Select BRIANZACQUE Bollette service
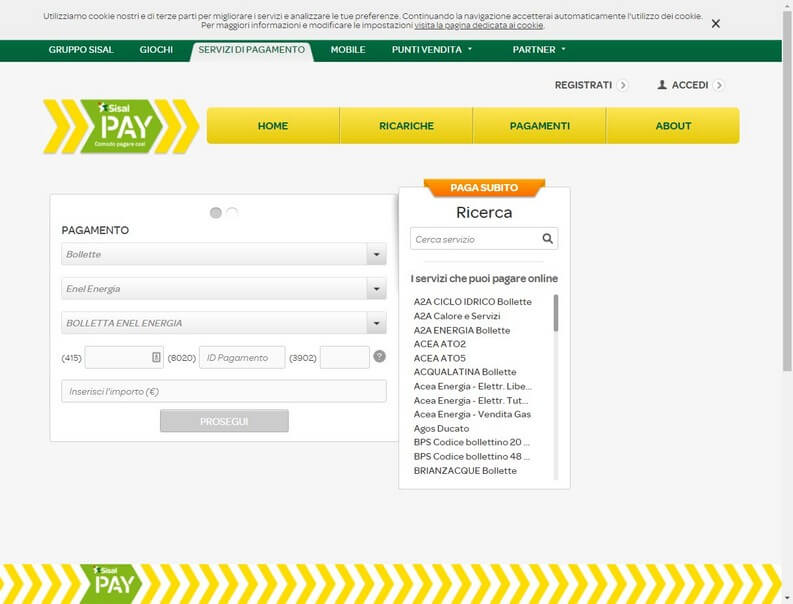793x604 pixels. coord(465,470)
